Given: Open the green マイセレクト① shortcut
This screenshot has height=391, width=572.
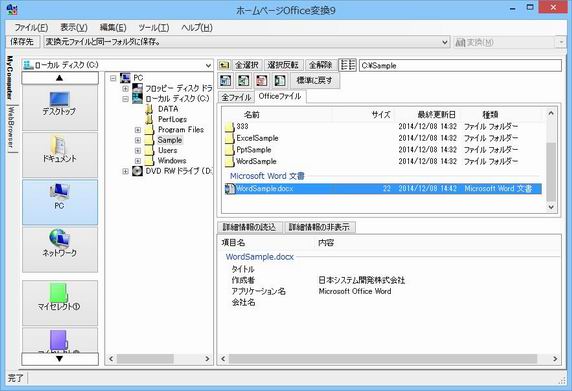Looking at the screenshot, I should point(60,303).
